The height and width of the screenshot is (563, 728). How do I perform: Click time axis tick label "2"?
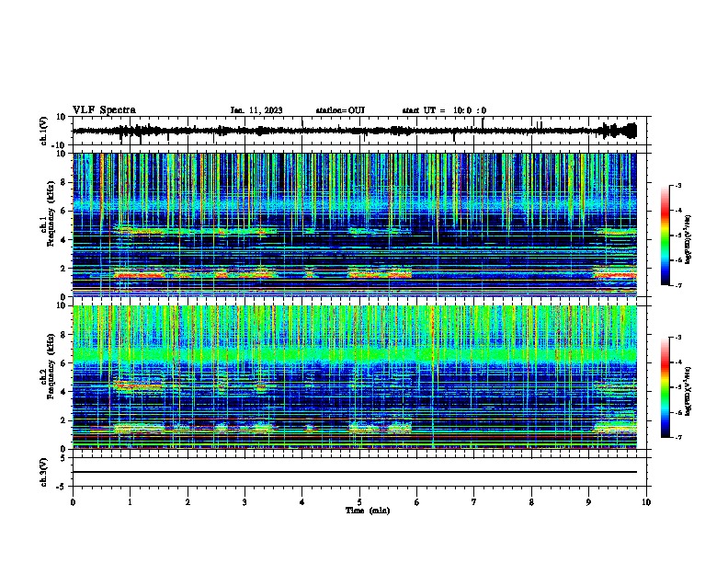click(188, 502)
